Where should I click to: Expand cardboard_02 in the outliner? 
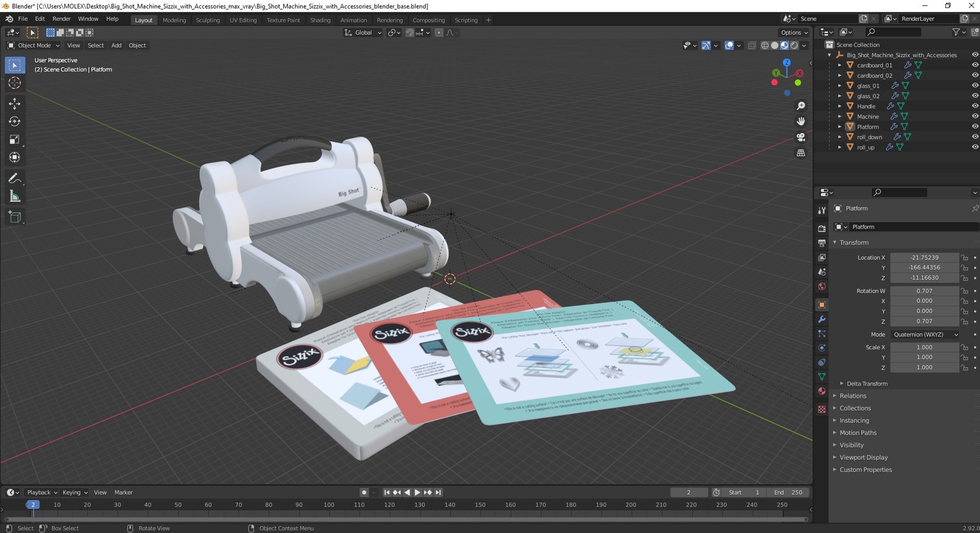click(840, 76)
